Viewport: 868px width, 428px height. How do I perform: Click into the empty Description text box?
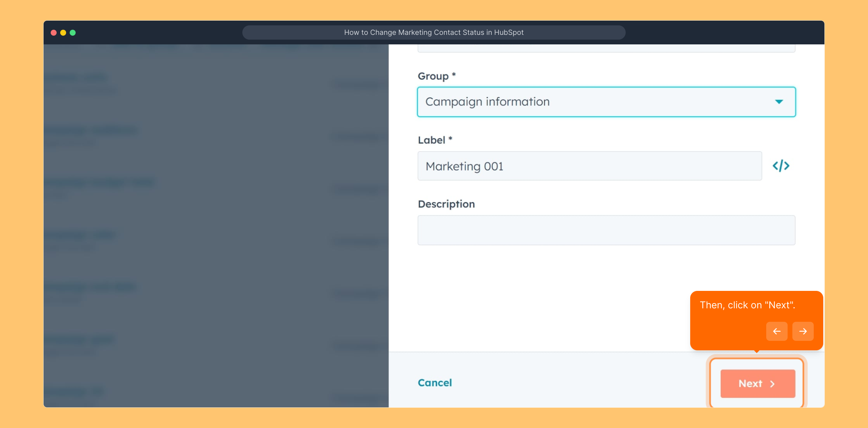606,230
